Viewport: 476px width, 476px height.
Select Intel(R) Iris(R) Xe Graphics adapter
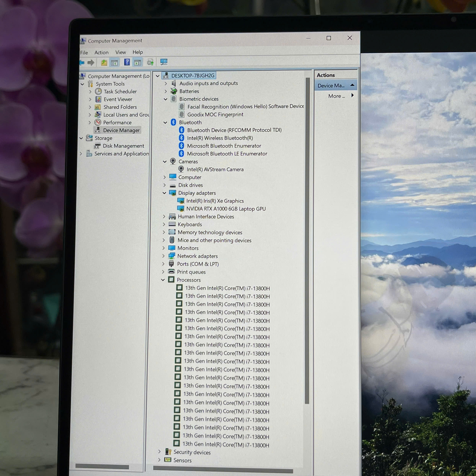[x=215, y=201]
